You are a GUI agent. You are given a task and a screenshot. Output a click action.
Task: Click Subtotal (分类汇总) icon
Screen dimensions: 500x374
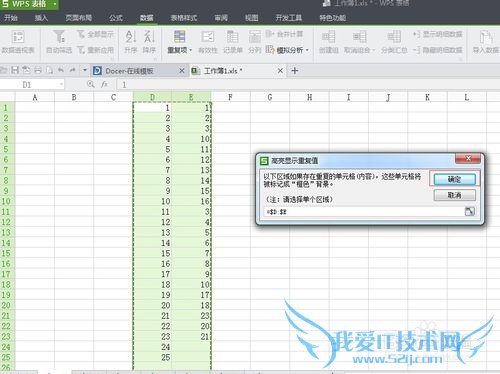(394, 37)
